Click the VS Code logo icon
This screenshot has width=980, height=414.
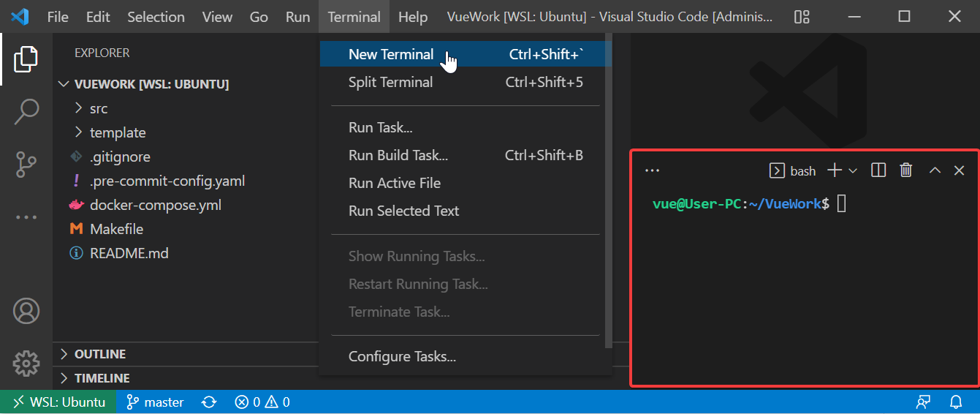pyautogui.click(x=20, y=16)
